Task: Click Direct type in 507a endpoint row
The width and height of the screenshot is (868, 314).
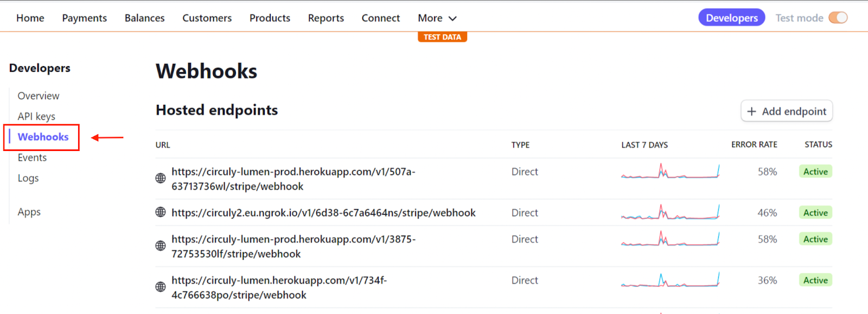Action: (525, 172)
